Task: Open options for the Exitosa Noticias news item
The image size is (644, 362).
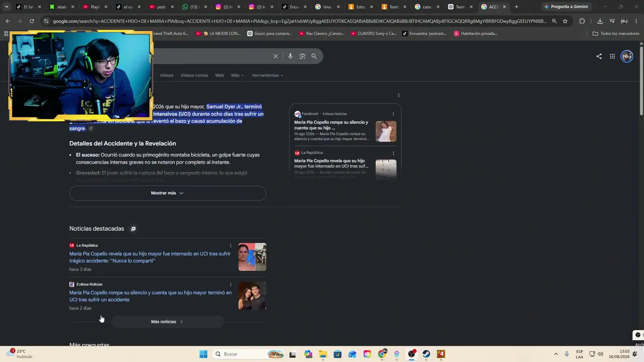Action: pyautogui.click(x=231, y=285)
